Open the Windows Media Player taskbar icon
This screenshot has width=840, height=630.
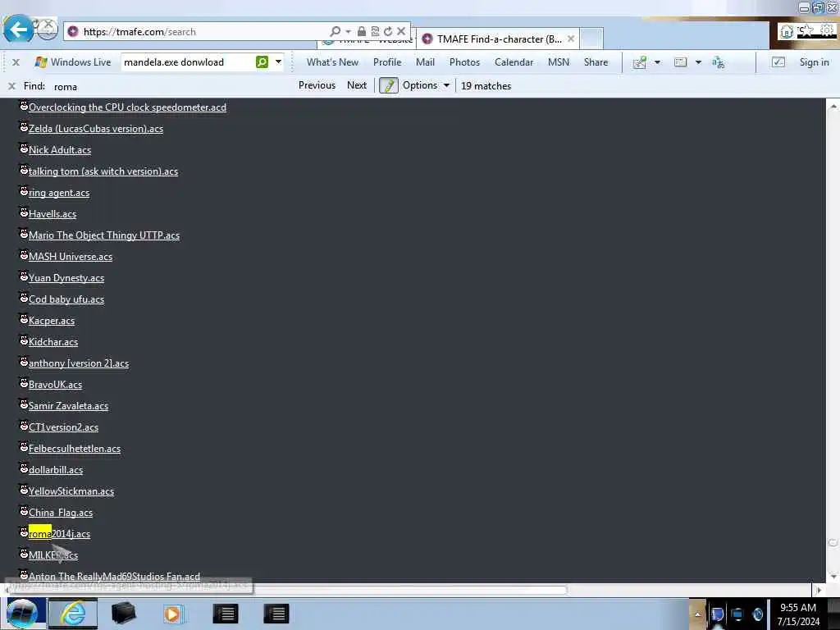click(172, 614)
